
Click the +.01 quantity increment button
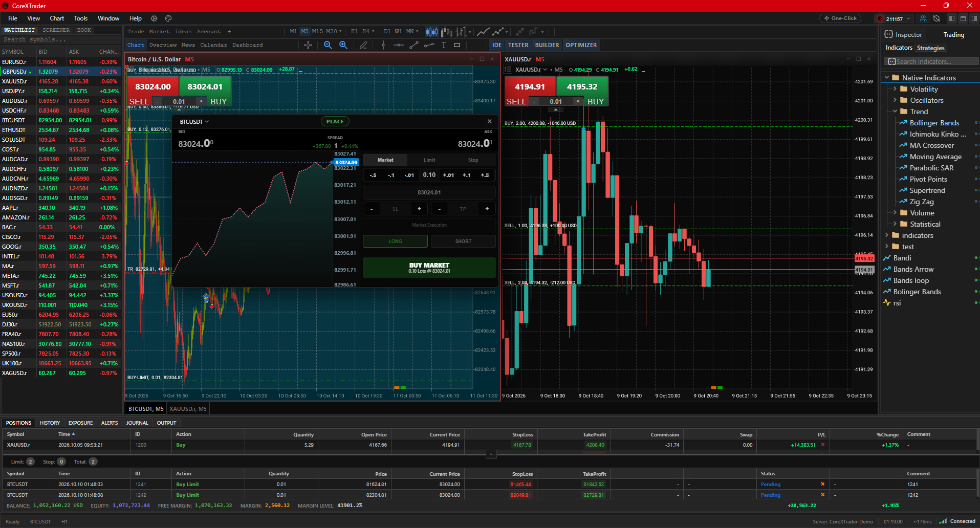[x=448, y=175]
